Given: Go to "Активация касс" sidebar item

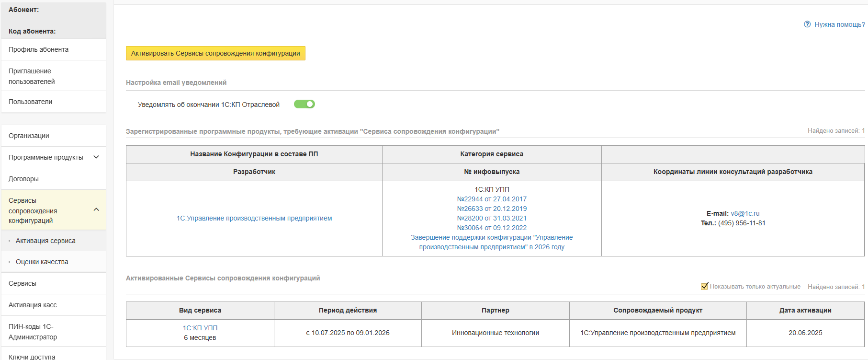Looking at the screenshot, I should [54, 305].
